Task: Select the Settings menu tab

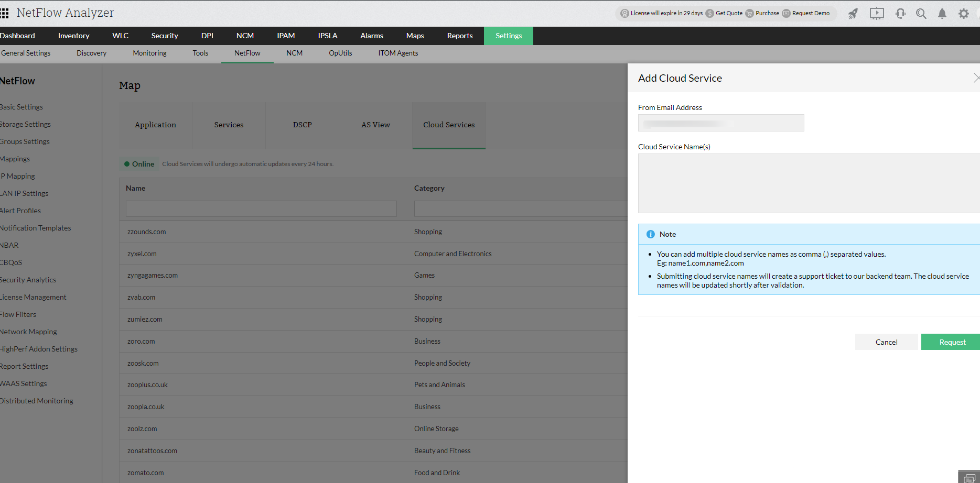Action: click(509, 36)
